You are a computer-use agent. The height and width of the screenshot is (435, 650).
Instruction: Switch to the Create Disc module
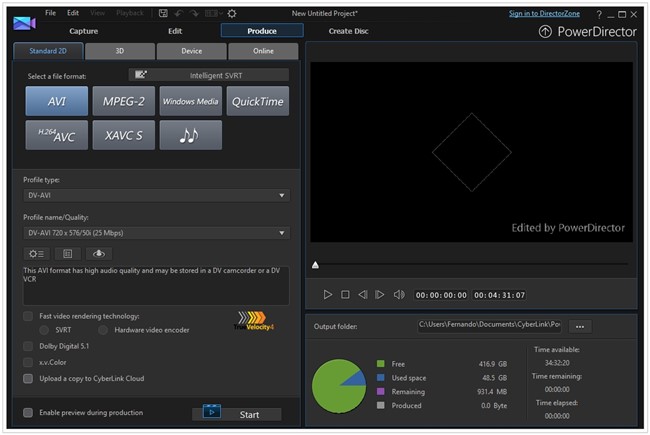tap(349, 31)
